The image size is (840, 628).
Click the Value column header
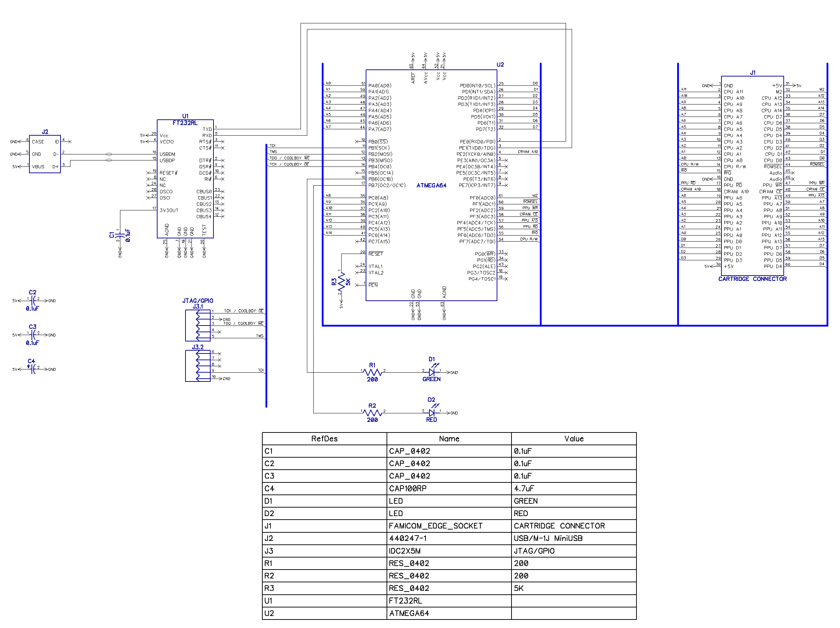(574, 439)
